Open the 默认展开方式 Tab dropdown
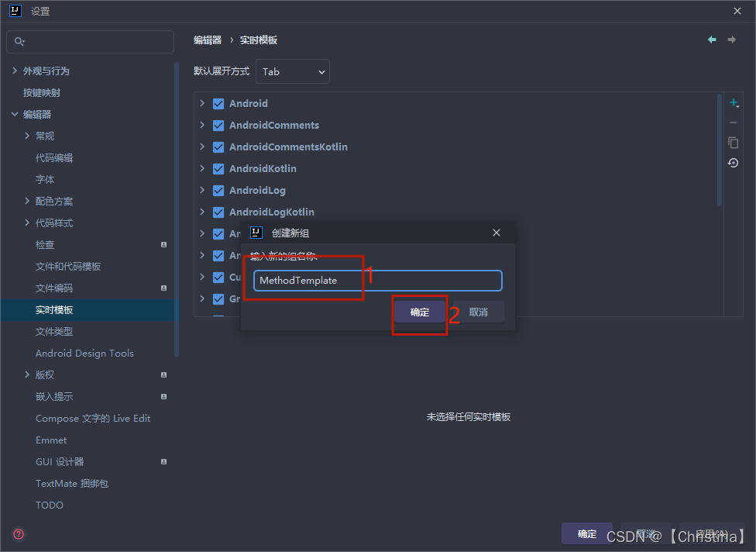756x552 pixels. (x=292, y=71)
